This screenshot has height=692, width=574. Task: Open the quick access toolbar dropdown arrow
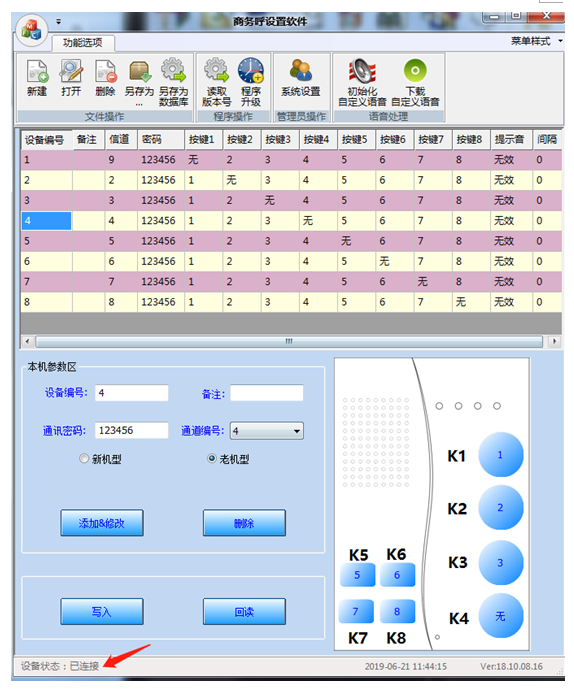[59, 21]
